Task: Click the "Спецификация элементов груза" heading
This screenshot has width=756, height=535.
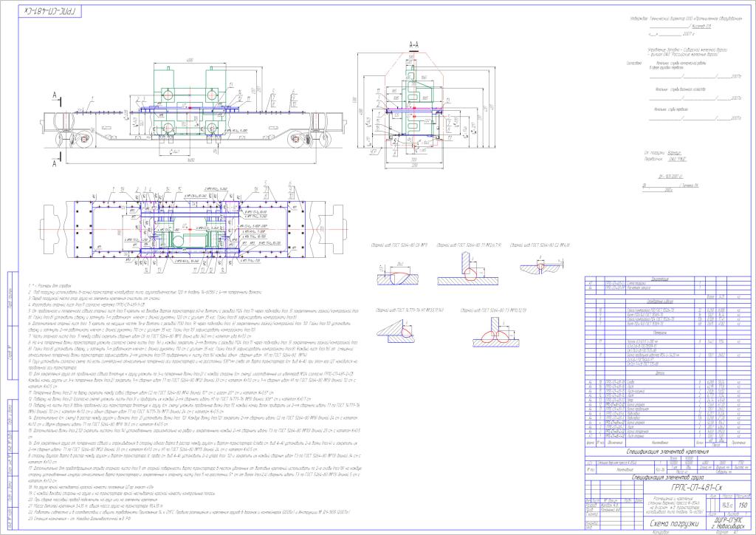Action: 667,477
